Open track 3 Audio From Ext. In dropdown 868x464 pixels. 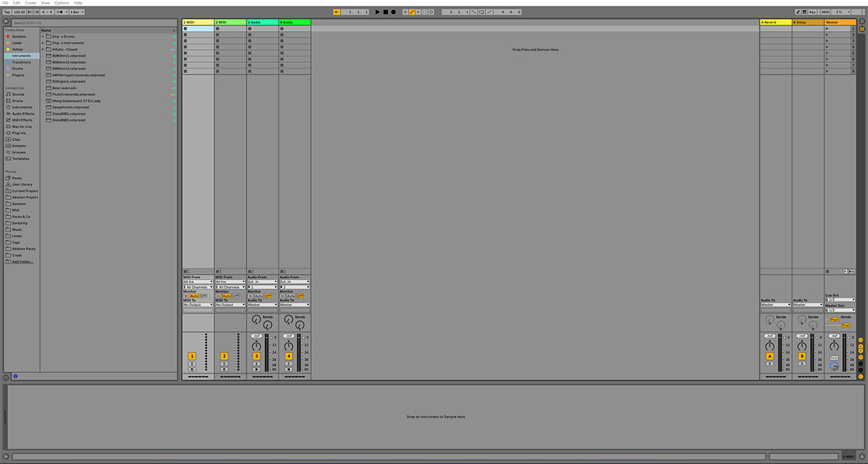[x=263, y=282]
